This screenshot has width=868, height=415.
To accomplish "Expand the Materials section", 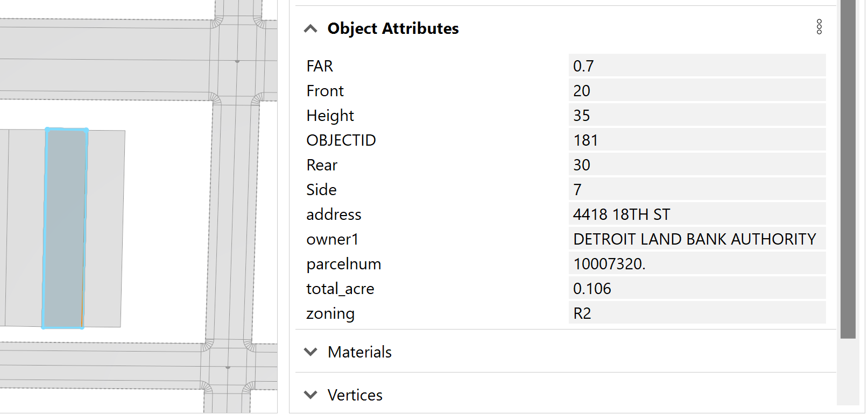I will [310, 352].
